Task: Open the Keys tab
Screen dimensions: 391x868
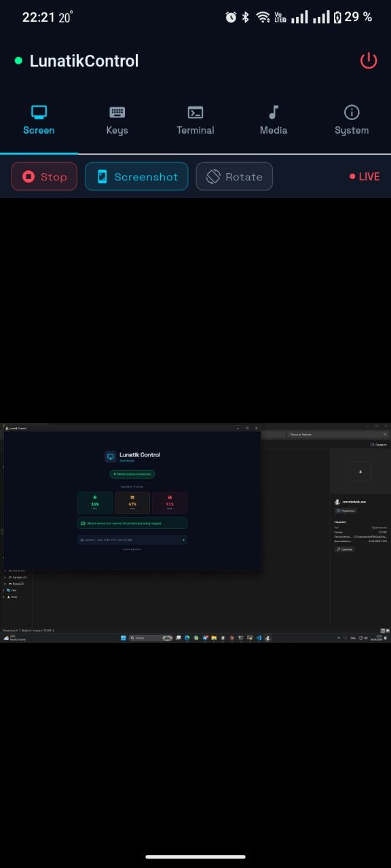Action: pyautogui.click(x=117, y=121)
